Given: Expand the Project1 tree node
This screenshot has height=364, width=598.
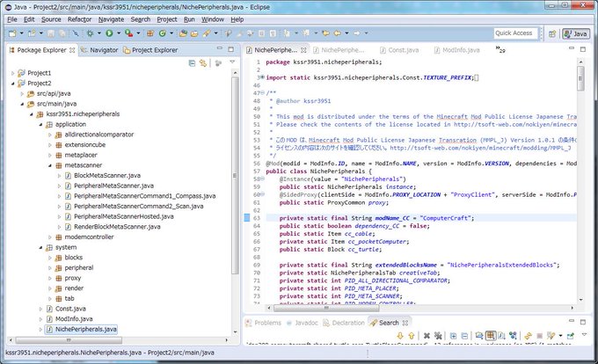Looking at the screenshot, I should tap(12, 73).
